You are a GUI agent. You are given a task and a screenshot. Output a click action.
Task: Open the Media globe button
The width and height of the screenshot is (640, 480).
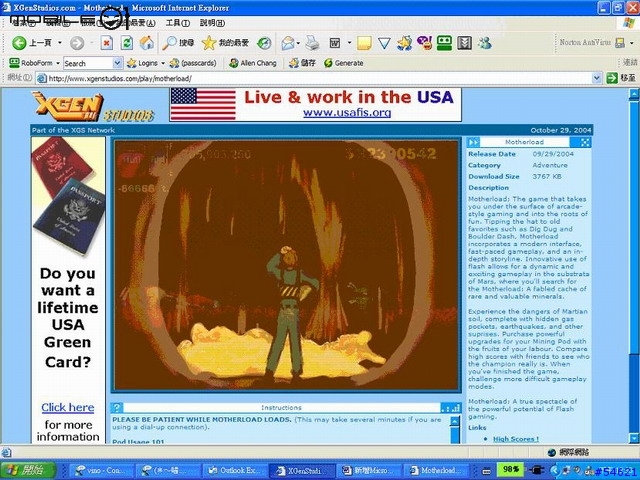point(264,43)
